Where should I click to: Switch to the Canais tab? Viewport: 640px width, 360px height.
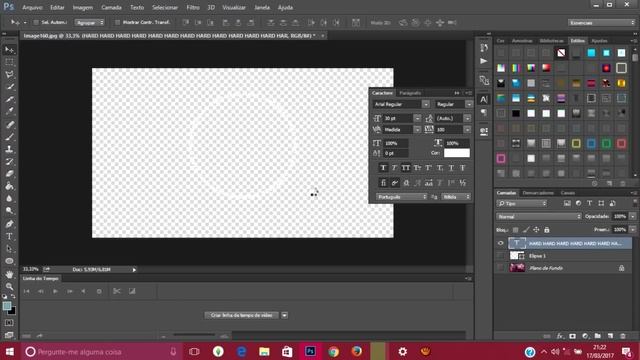click(x=567, y=193)
